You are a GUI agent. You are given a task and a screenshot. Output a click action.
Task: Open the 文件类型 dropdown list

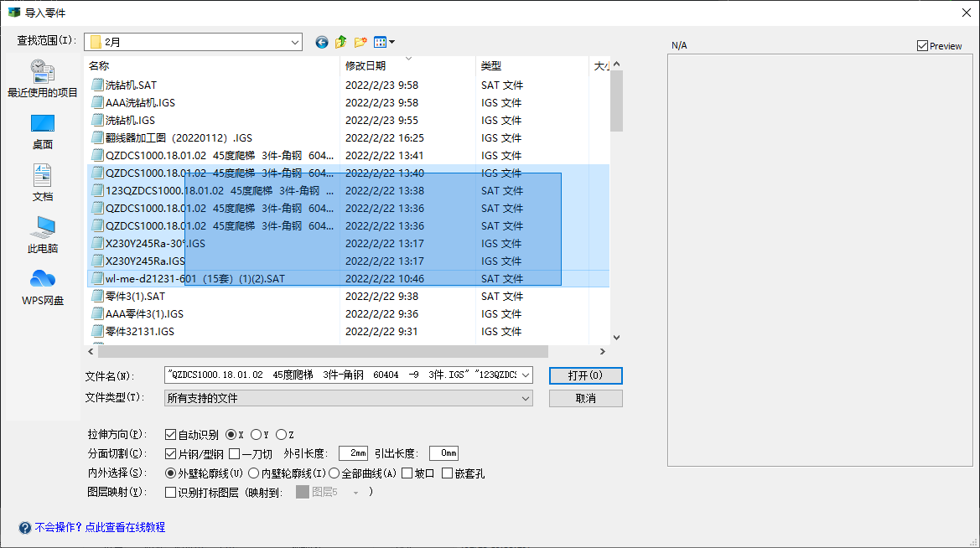(526, 398)
